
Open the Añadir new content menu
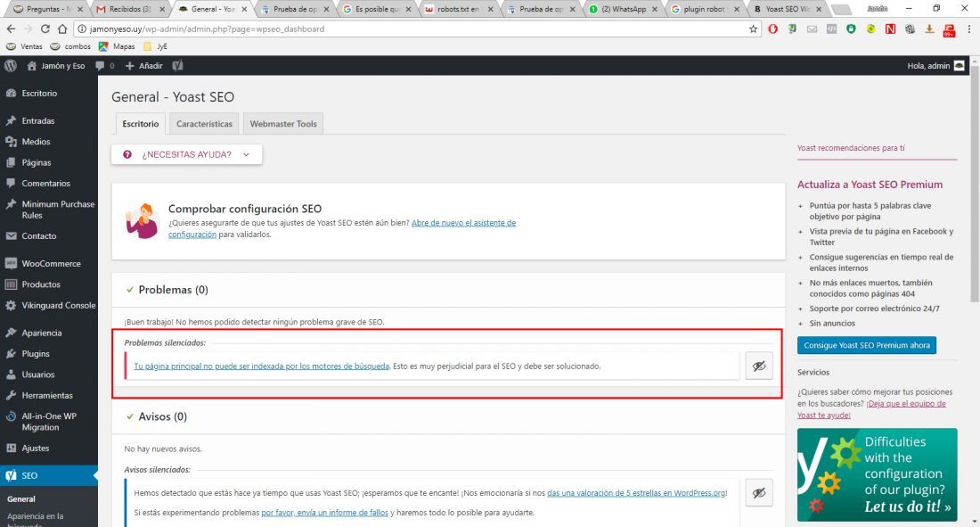(144, 66)
